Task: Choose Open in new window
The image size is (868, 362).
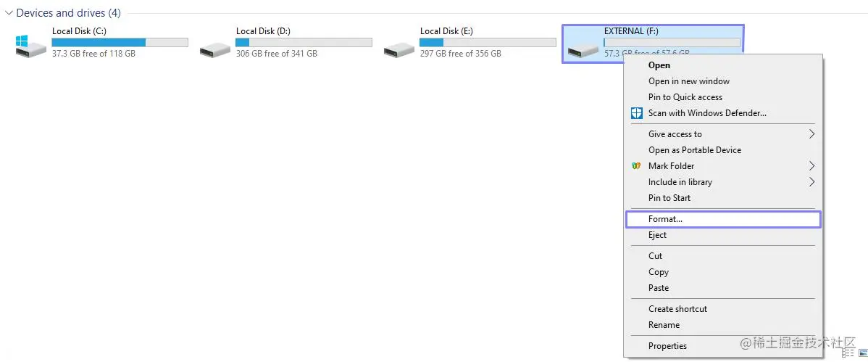Action: point(723,81)
